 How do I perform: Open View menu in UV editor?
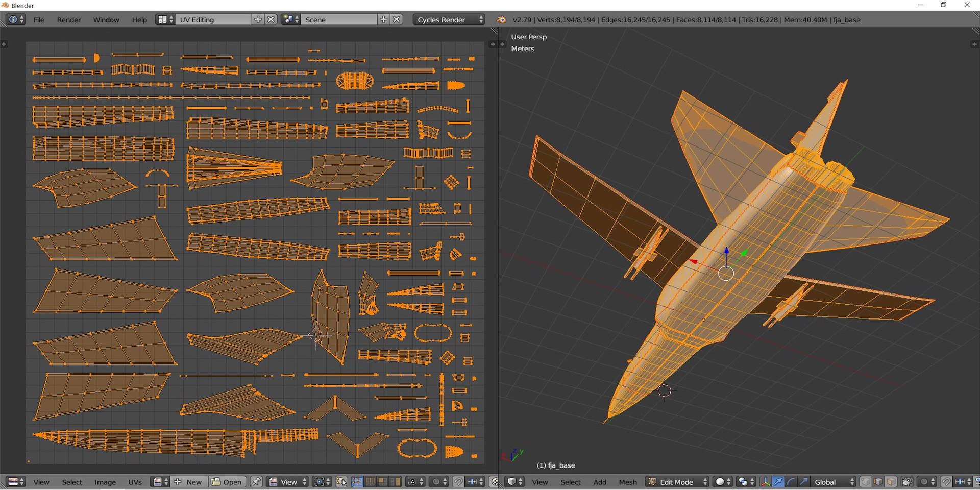point(41,482)
